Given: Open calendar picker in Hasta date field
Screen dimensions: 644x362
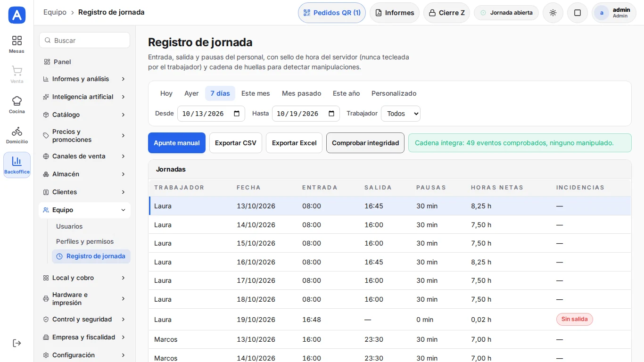Looking at the screenshot, I should coord(331,114).
